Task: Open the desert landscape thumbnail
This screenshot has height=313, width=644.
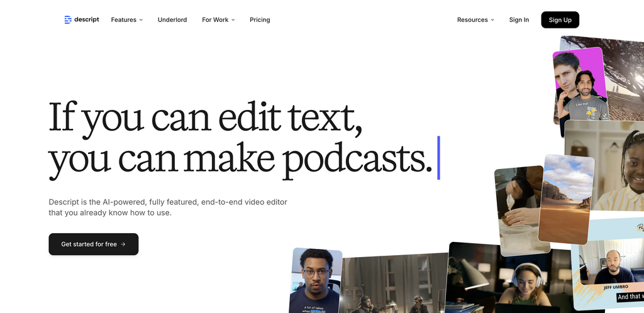Action: (566, 199)
